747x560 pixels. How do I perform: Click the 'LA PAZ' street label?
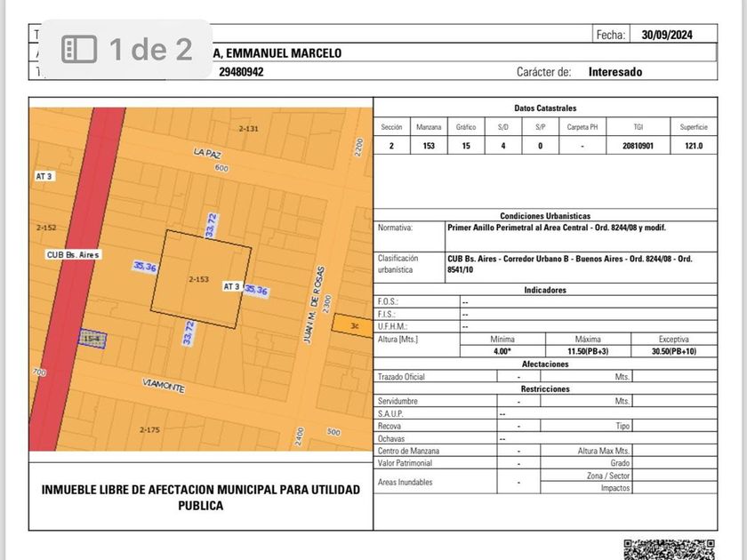point(206,153)
